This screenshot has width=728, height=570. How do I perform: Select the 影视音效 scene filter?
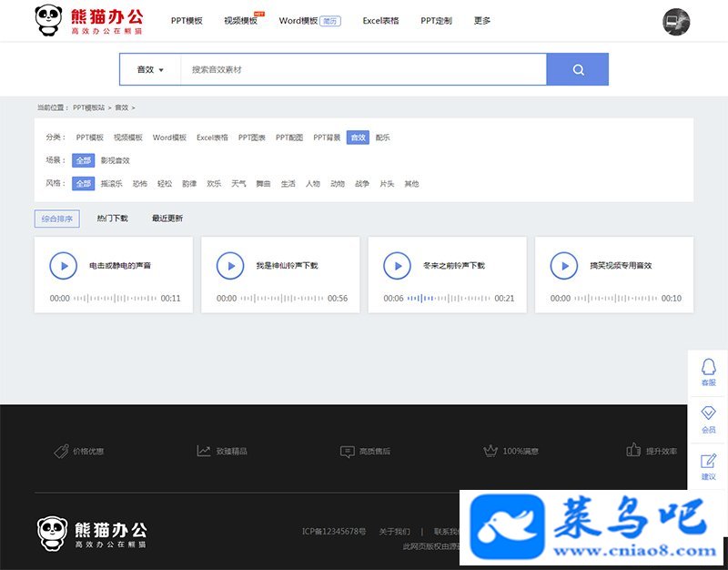click(116, 160)
